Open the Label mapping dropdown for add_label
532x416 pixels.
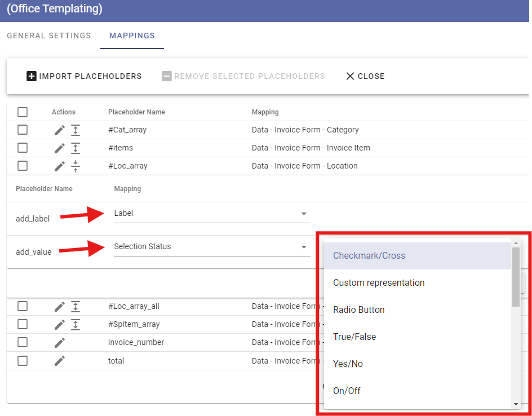(212, 214)
